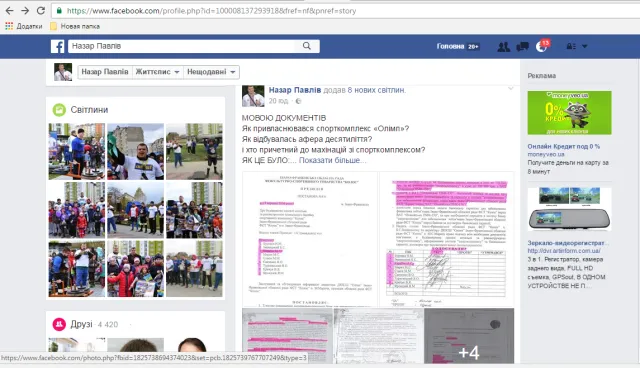Image resolution: width=640 pixels, height=368 pixels.
Task: Click the Facebook logo icon
Action: tap(58, 46)
